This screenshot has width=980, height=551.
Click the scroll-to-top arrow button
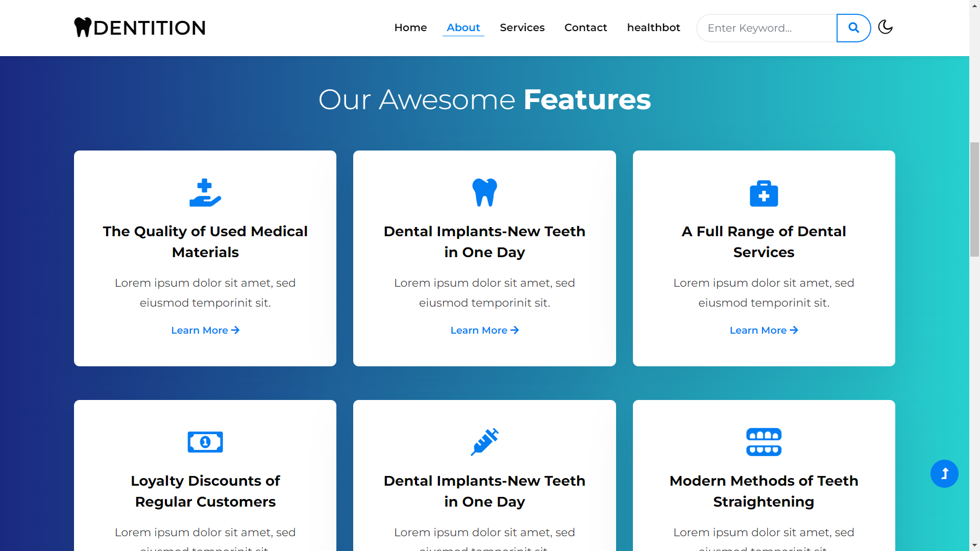click(944, 474)
